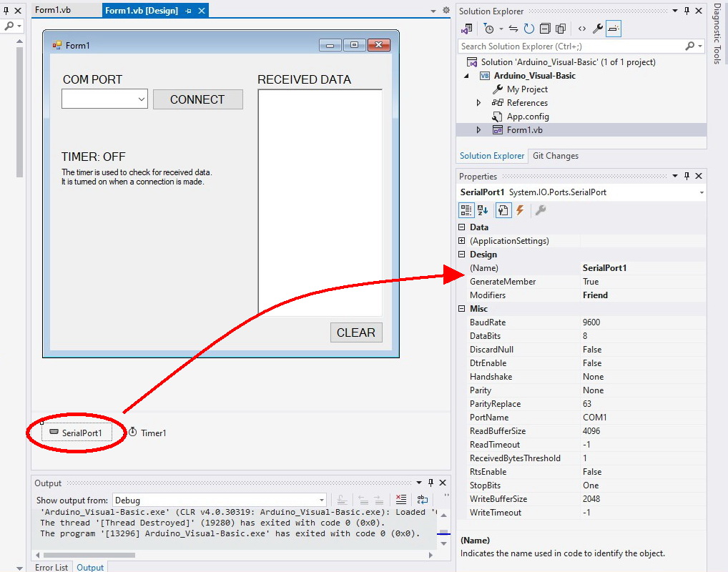The image size is (728, 572).
Task: Click Sync with Active Document icon
Action: (513, 29)
